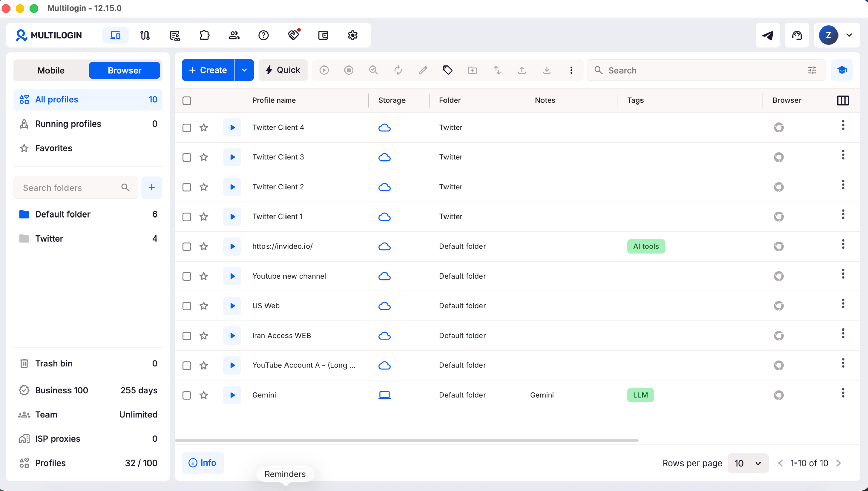
Task: Open Rows per page dropdown
Action: click(748, 463)
